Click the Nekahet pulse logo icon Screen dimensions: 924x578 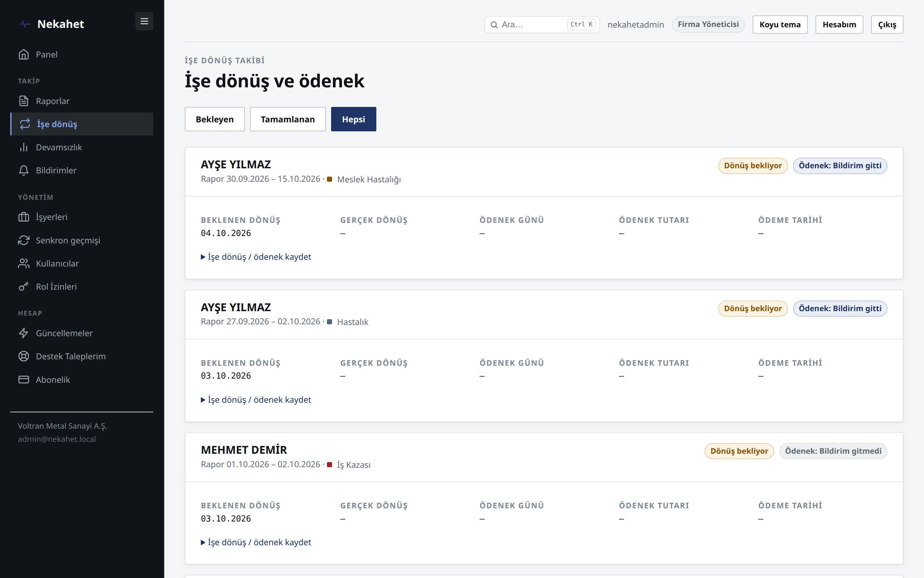tap(25, 24)
